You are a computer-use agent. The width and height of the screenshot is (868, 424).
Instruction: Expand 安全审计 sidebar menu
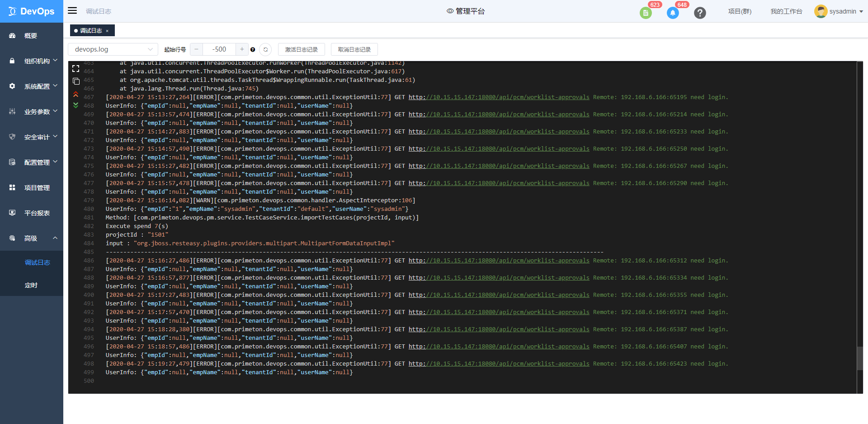point(32,137)
